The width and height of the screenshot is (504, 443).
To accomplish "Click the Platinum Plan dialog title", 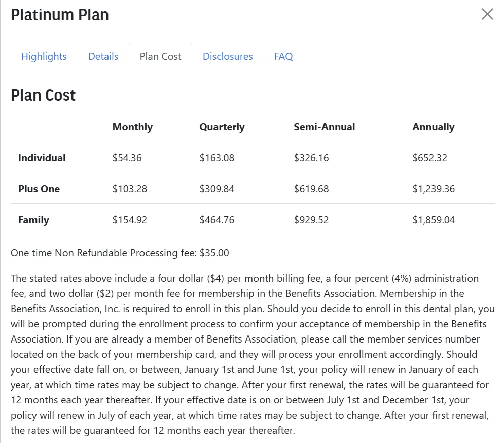I will click(x=60, y=15).
